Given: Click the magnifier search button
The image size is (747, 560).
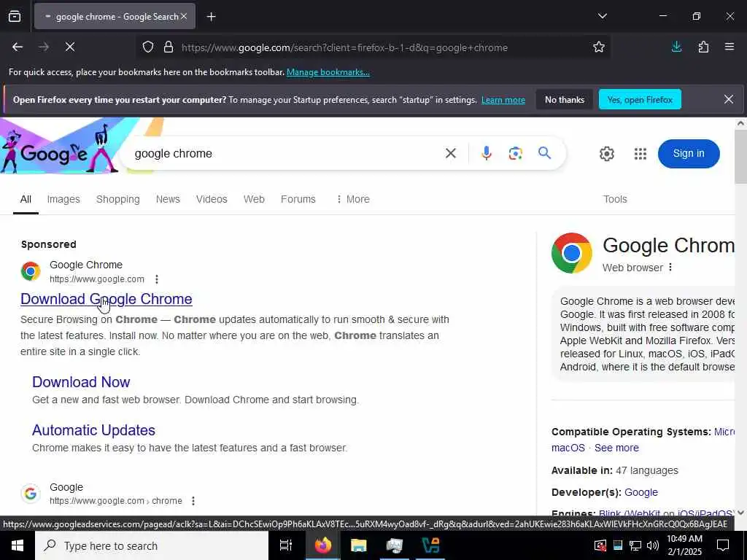Looking at the screenshot, I should coord(544,153).
